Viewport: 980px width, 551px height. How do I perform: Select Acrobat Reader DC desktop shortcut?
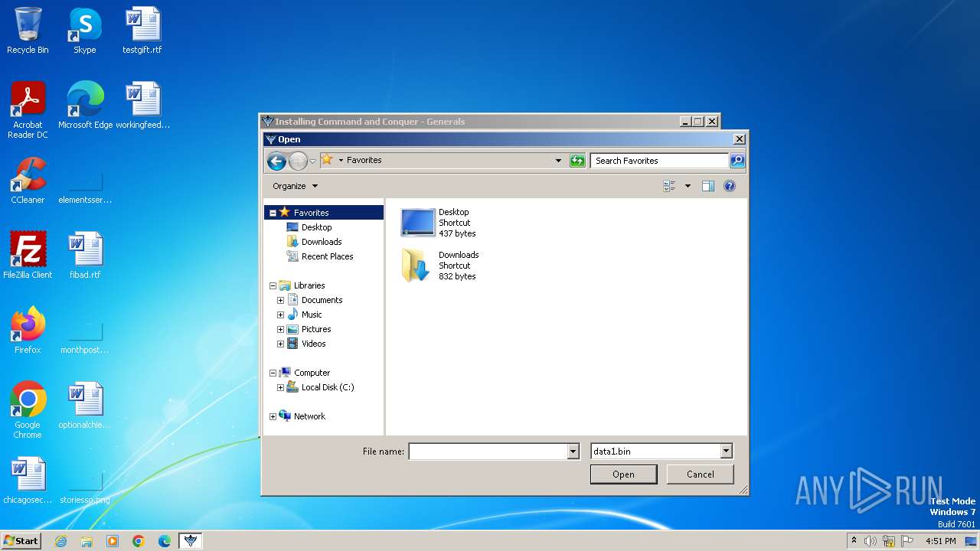[x=28, y=110]
